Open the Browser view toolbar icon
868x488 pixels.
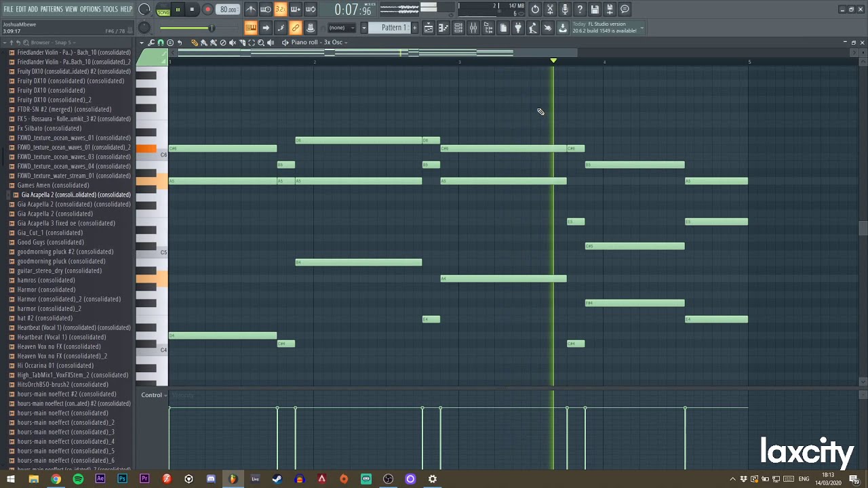pyautogui.click(x=488, y=28)
